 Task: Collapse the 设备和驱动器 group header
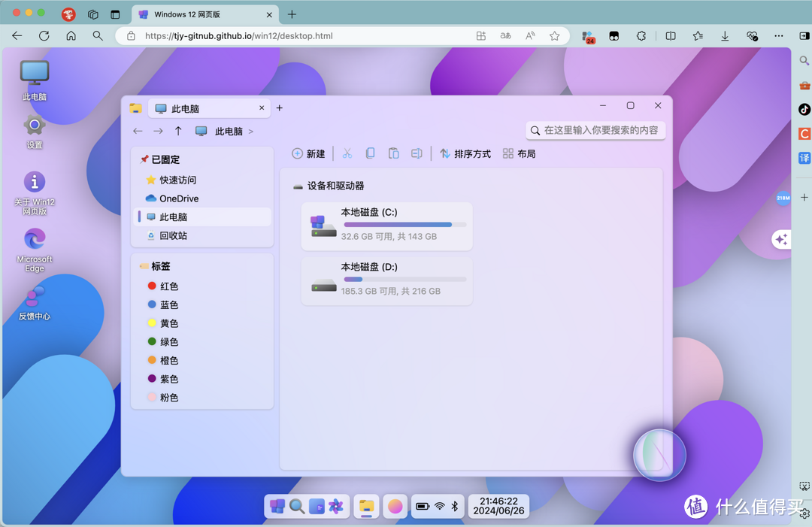pos(329,186)
